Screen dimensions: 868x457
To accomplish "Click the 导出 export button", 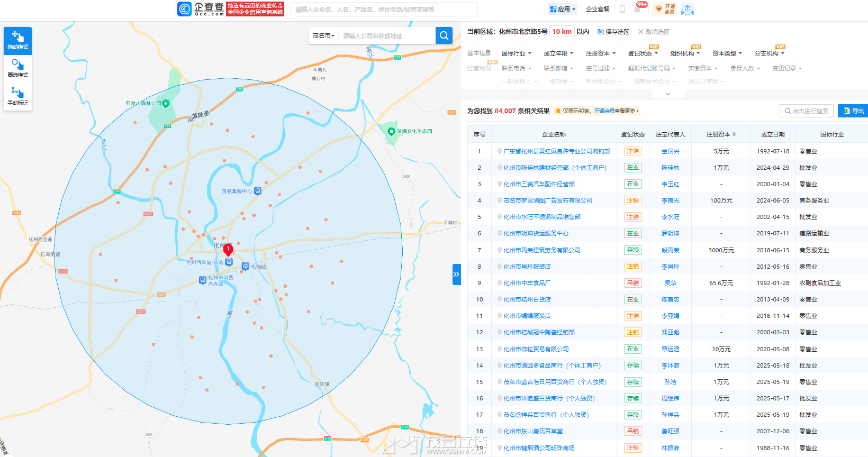I will (854, 111).
